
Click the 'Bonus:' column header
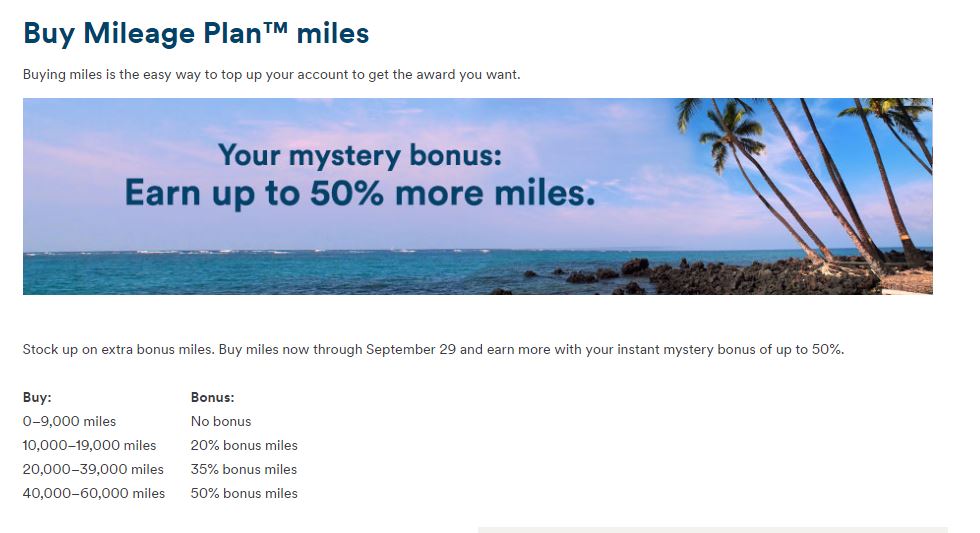[212, 397]
